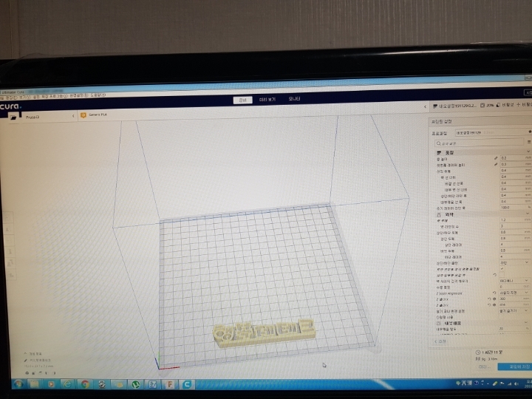This screenshot has height=399, width=532.
Task: Click the material usage spool icon
Action: pos(478,358)
